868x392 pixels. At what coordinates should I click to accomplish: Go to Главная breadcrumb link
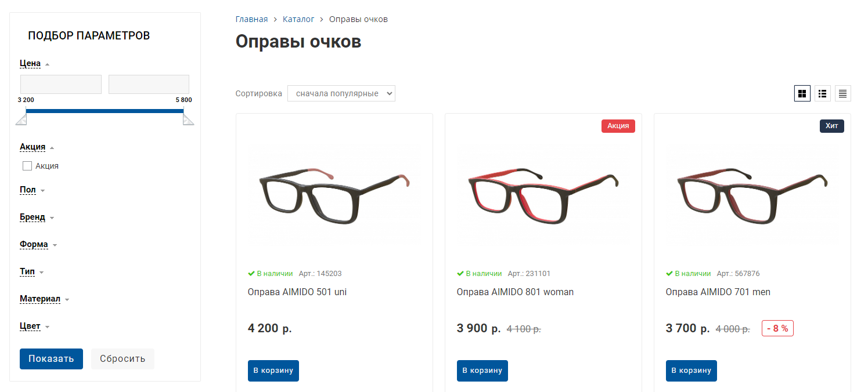251,19
